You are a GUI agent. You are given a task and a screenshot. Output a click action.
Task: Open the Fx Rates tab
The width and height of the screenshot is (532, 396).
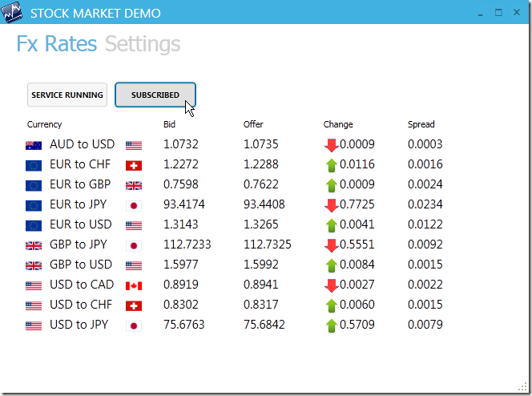click(x=56, y=44)
